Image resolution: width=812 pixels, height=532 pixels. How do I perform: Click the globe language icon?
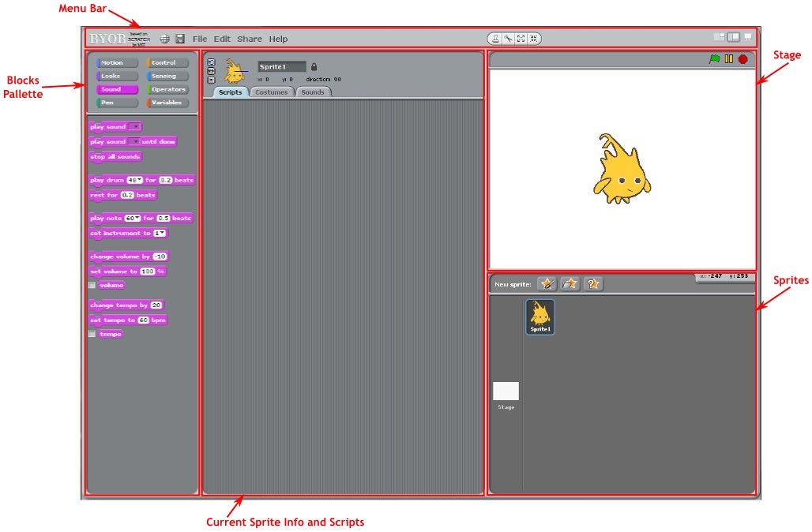click(x=164, y=39)
